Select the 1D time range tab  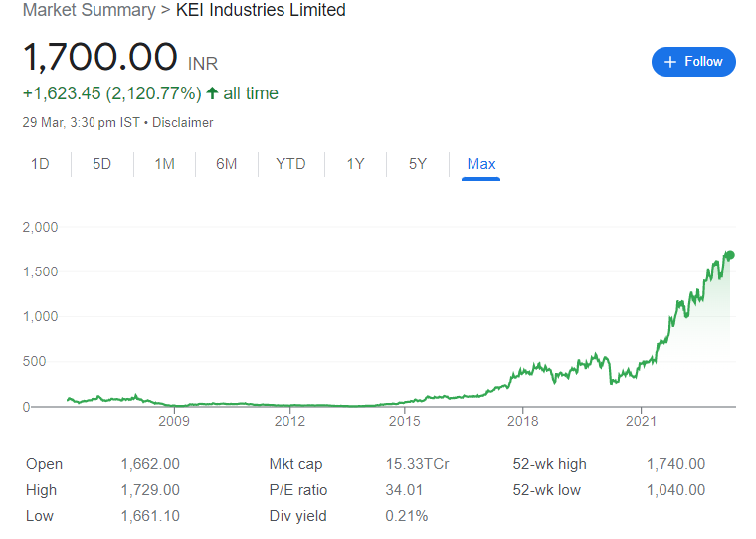point(40,164)
